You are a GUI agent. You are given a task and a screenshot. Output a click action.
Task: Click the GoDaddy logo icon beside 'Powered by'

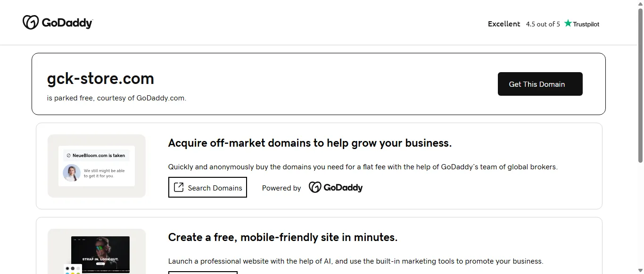[x=315, y=187]
